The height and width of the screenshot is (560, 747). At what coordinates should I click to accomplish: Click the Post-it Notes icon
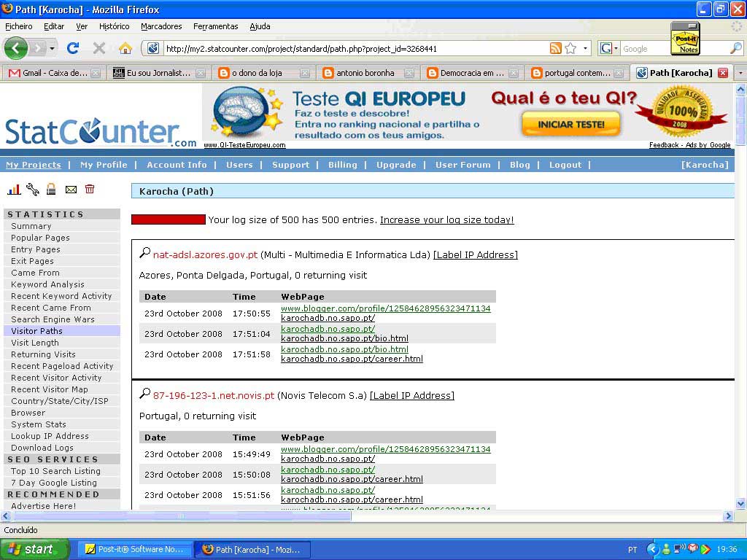[686, 39]
